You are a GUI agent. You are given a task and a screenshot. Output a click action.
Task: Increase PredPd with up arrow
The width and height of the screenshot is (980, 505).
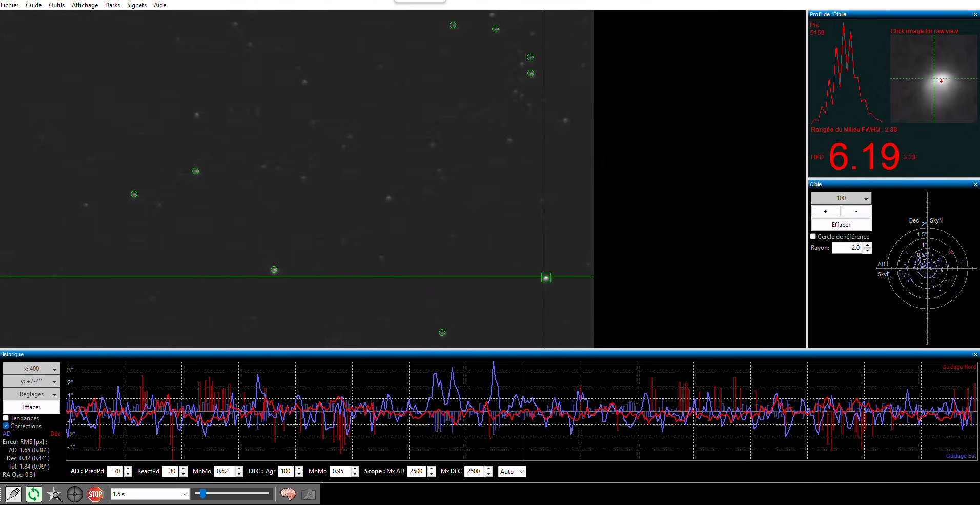(128, 469)
